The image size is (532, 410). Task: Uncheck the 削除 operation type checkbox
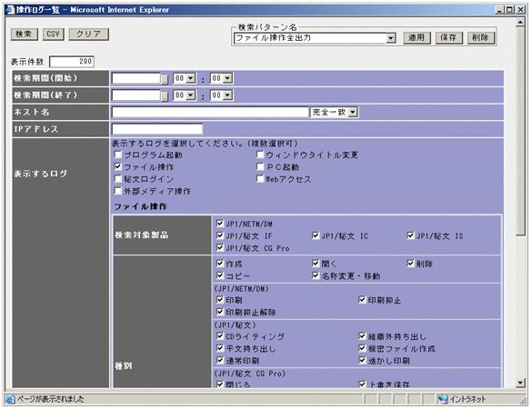pyautogui.click(x=410, y=264)
